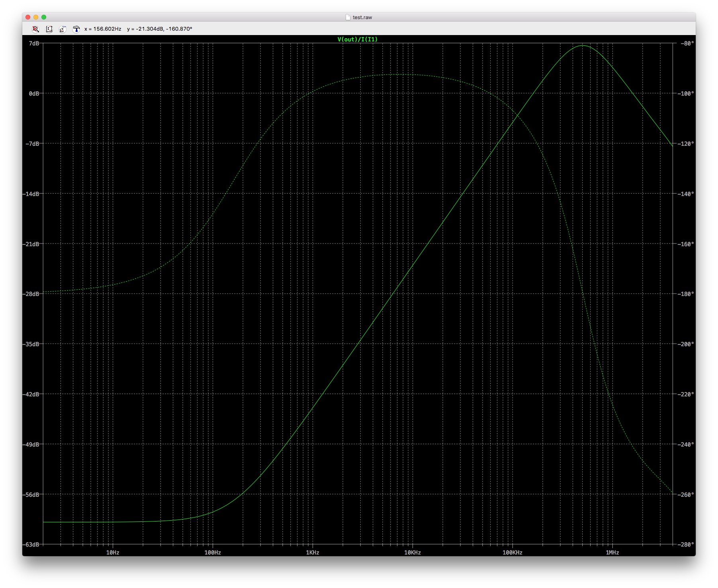Click the test.raw document proxy icon
Image resolution: width=718 pixels, height=588 pixels.
coord(348,17)
